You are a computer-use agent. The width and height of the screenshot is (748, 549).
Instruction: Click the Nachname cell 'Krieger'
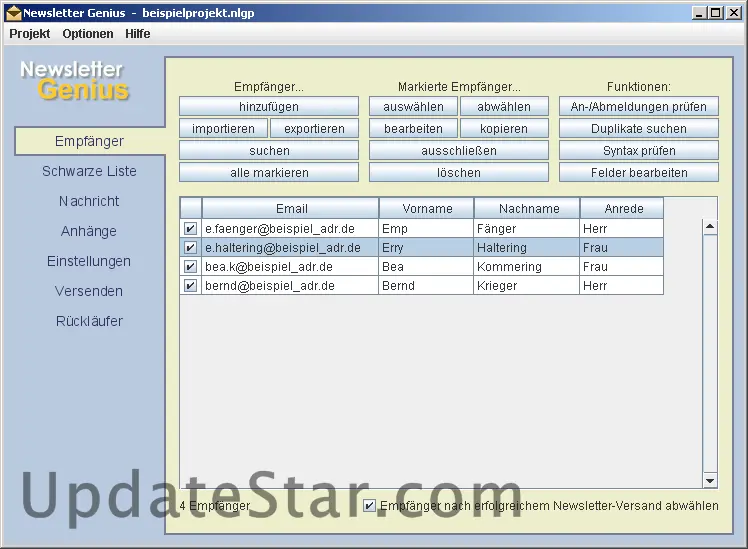pyautogui.click(x=527, y=286)
